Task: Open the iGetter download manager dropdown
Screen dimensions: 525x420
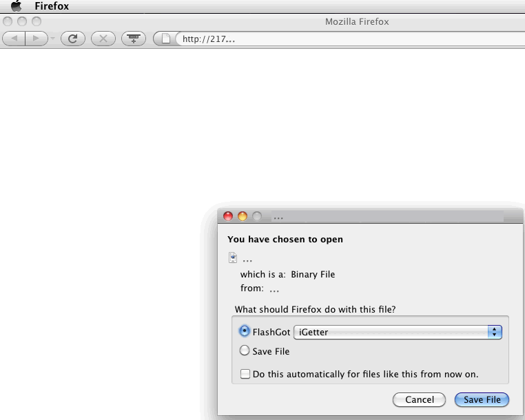Action: (398, 332)
